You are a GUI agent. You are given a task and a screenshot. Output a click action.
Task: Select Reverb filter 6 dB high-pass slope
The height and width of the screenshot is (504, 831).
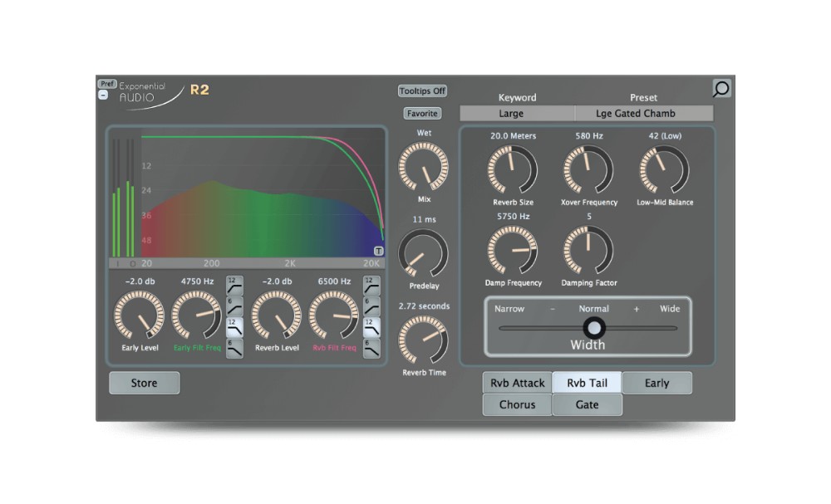[x=371, y=306]
